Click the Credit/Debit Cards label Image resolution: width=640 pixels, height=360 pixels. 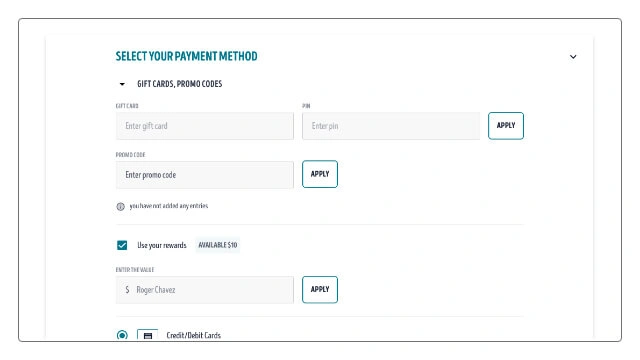[193, 336]
